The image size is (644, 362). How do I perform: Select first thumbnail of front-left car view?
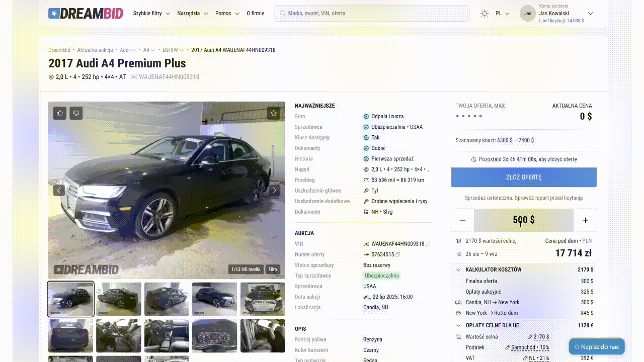(70, 299)
